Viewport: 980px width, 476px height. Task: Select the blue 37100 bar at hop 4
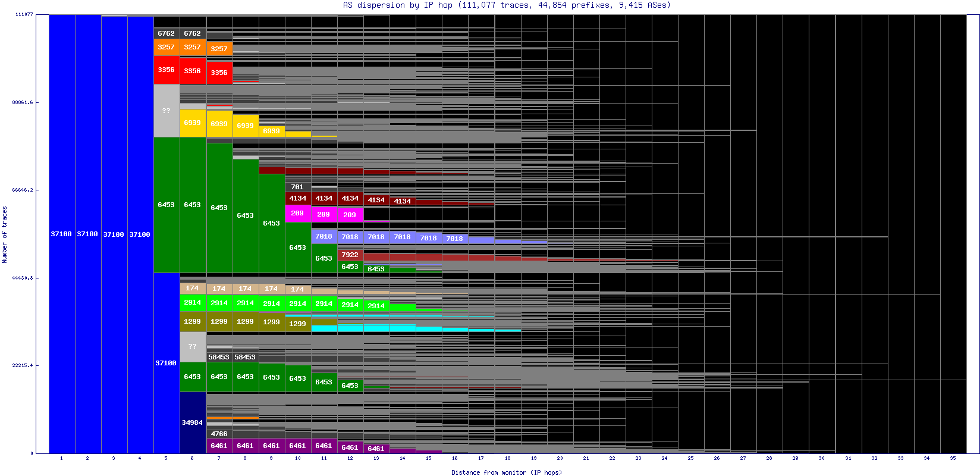coord(140,235)
